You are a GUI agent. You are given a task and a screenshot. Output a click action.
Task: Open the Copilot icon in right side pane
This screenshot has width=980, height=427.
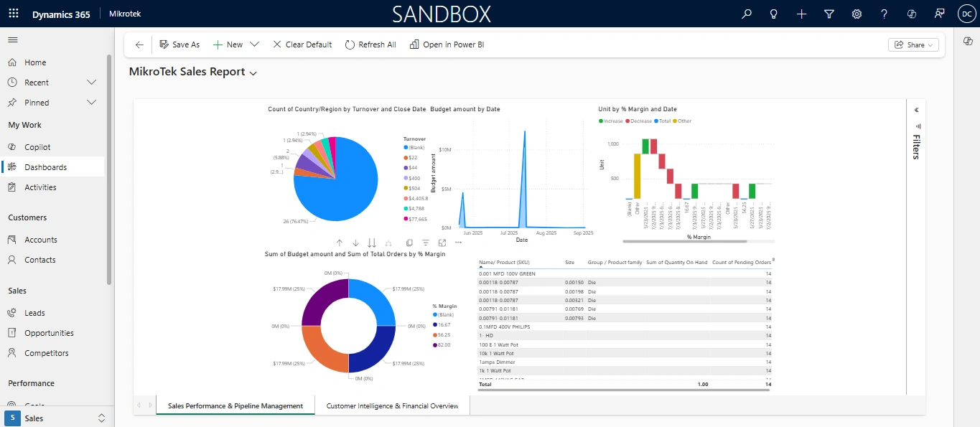[967, 42]
